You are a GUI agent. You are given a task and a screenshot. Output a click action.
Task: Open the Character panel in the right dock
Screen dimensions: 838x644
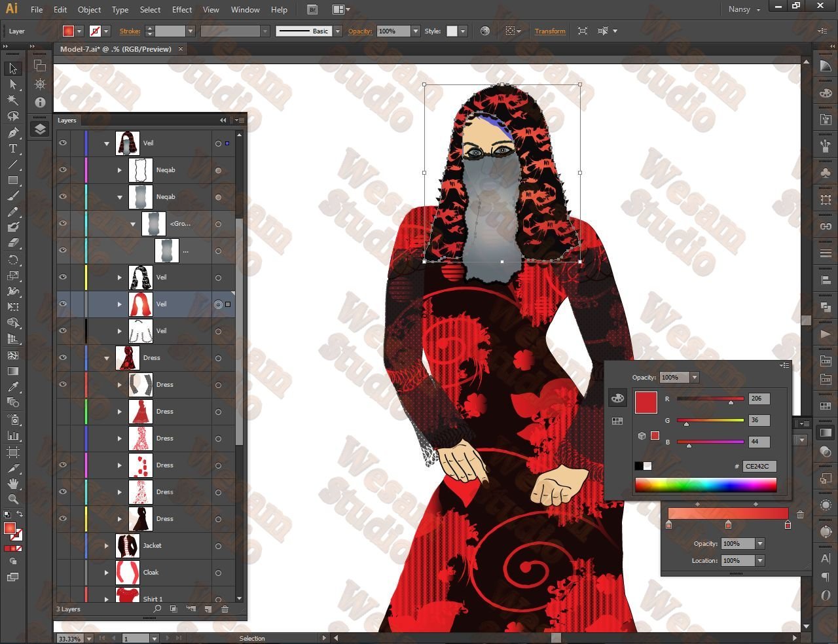point(826,558)
